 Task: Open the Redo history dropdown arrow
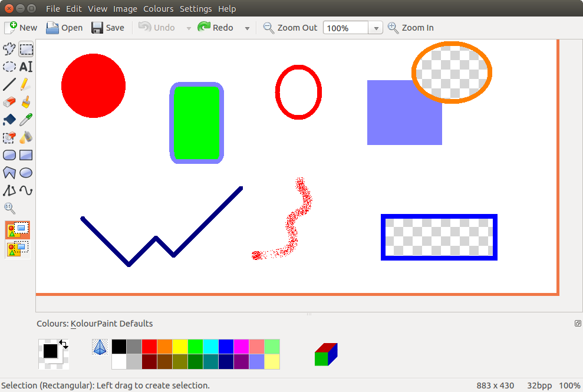click(x=247, y=28)
